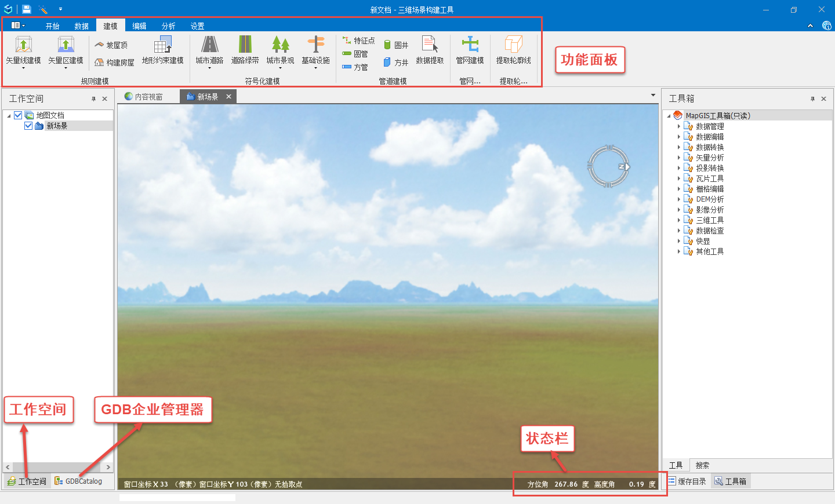Switch to the 分析 ribbon tab

click(168, 26)
